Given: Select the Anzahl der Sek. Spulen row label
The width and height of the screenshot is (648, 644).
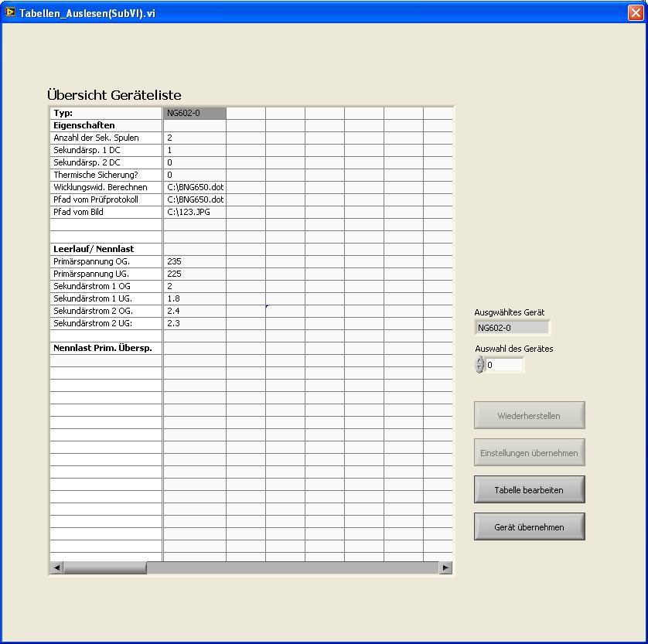Looking at the screenshot, I should click(x=106, y=138).
